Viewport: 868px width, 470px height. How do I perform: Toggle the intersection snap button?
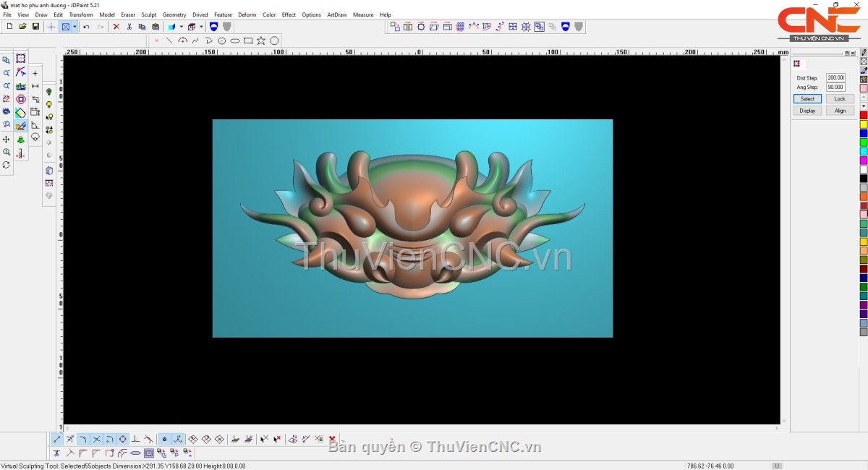(x=96, y=439)
